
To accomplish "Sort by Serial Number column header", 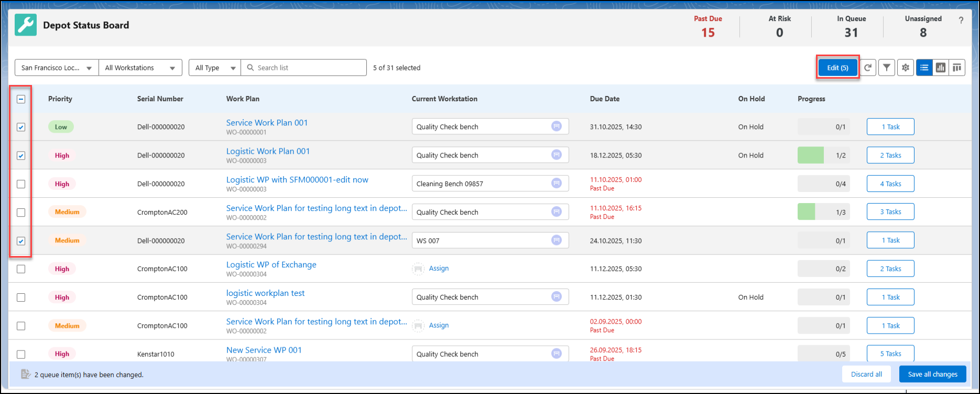I will pos(160,99).
